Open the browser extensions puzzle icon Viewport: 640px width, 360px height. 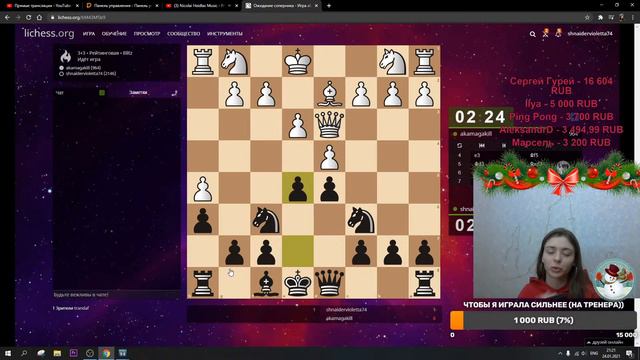pyautogui.click(x=600, y=18)
